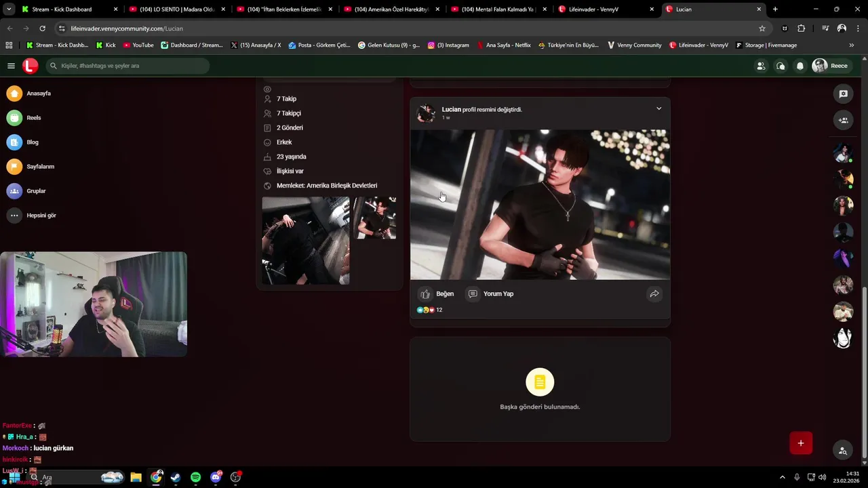868x488 pixels.
Task: Open the apps grid icon in bookmarks bar
Action: coord(9,45)
